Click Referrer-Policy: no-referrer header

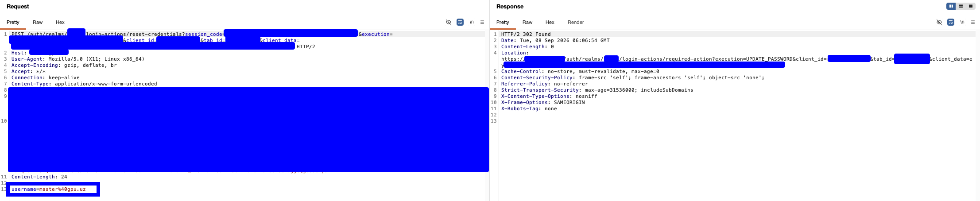coord(545,84)
